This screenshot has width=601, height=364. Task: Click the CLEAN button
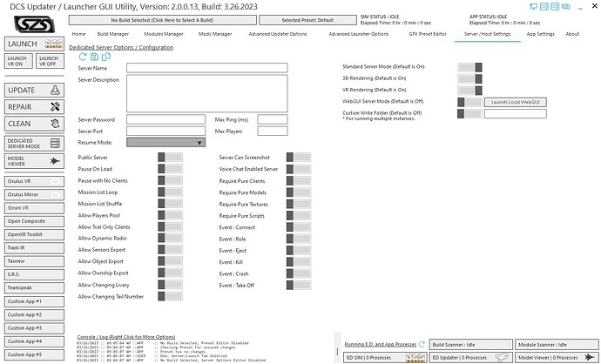coord(34,124)
